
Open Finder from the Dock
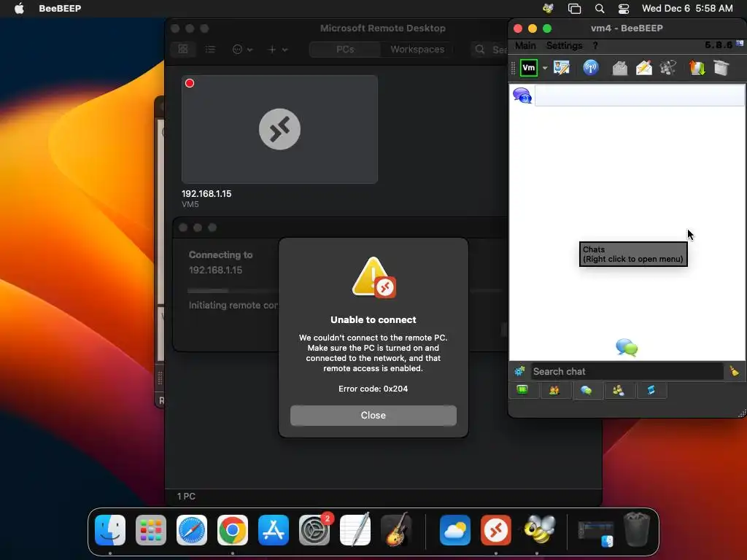[x=110, y=529]
